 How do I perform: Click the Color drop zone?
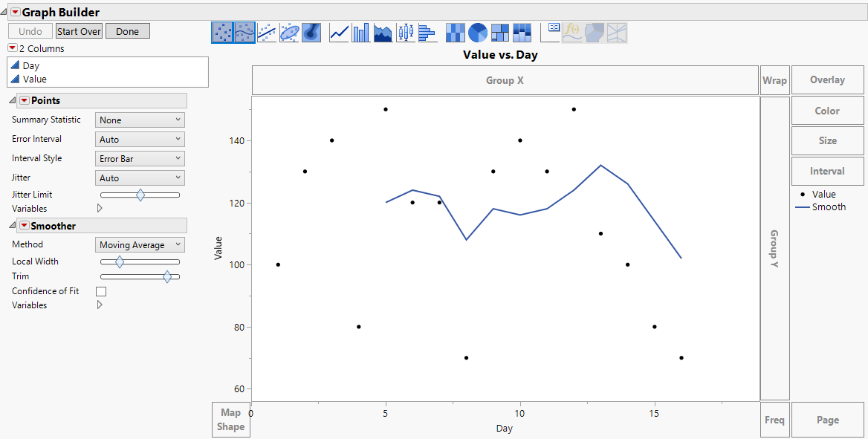coord(828,111)
